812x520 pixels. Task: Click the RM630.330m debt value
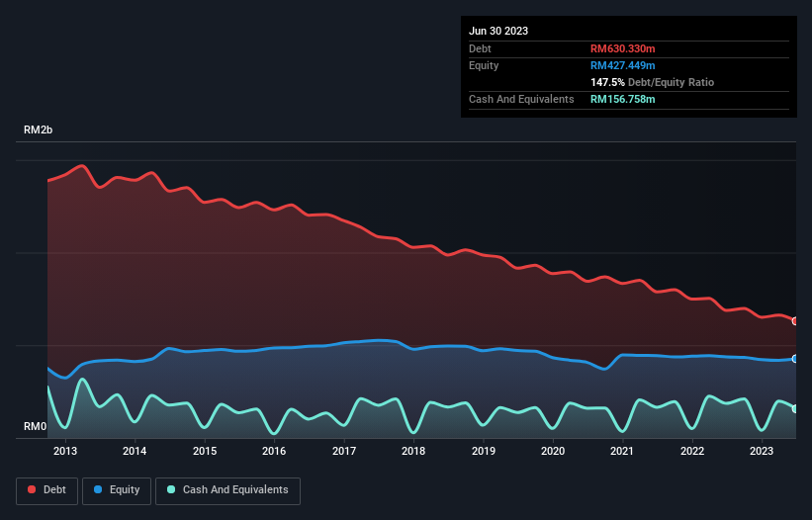point(622,48)
